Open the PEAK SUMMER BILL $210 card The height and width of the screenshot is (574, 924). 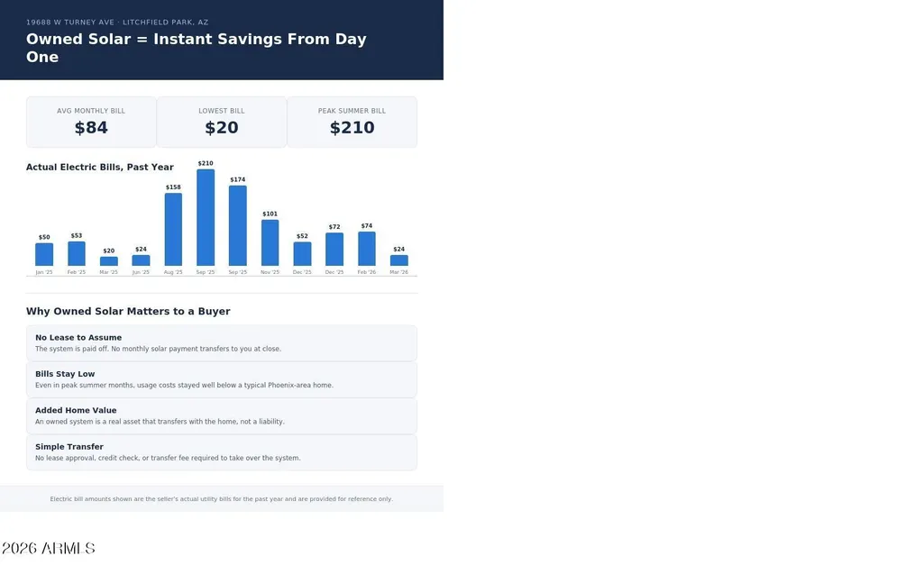pyautogui.click(x=352, y=122)
